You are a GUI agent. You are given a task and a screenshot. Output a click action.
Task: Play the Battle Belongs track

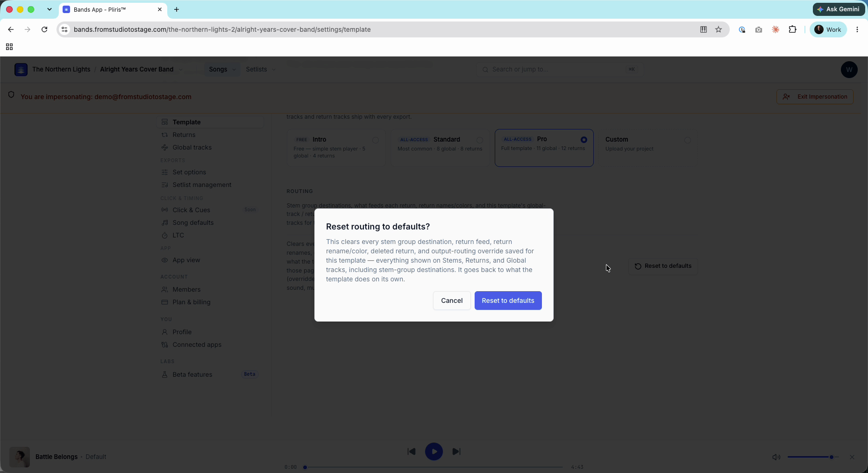tap(434, 451)
